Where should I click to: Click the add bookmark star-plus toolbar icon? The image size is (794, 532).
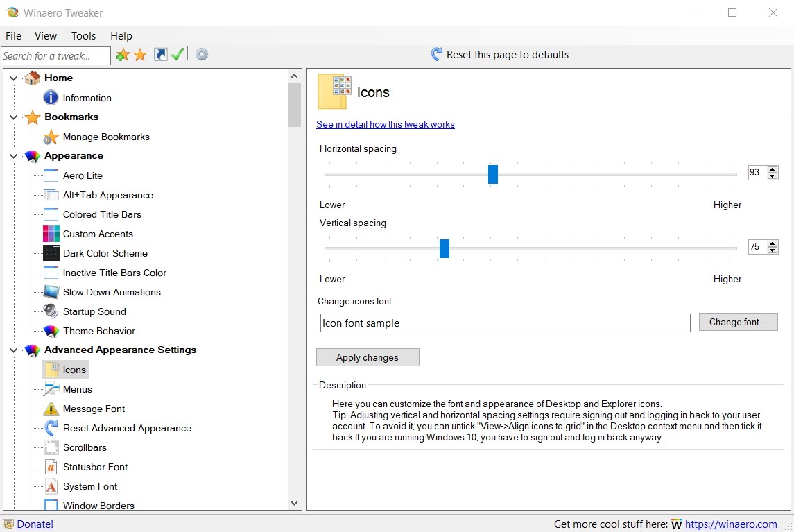pos(123,55)
